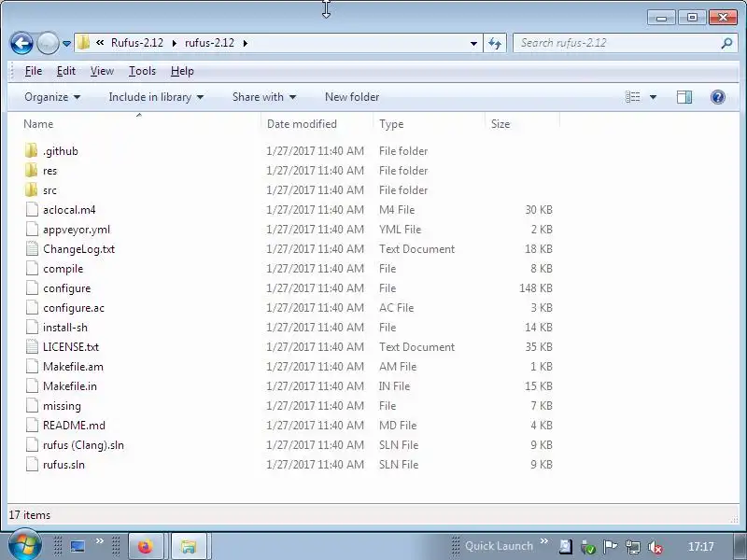This screenshot has height=560, width=747.
Task: Create a New folder
Action: coord(352,97)
